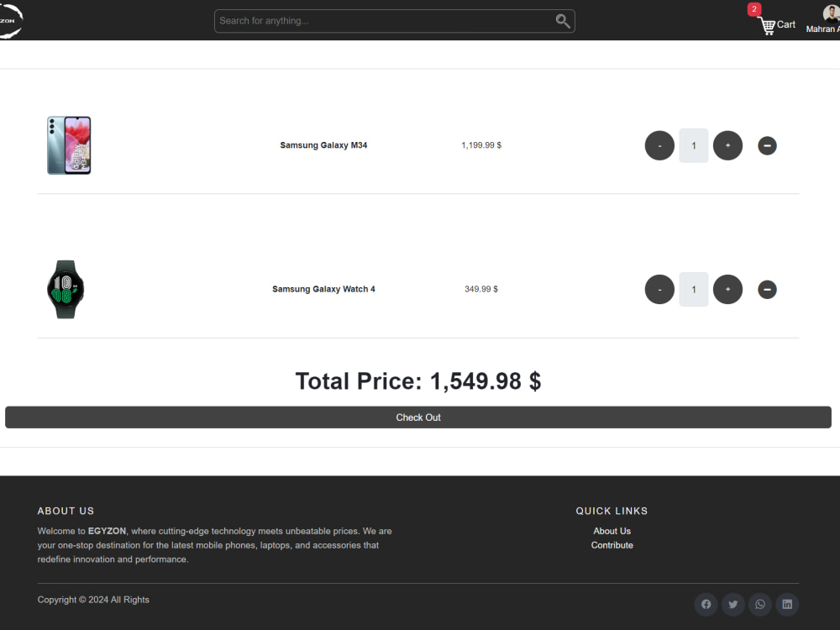840x630 pixels.
Task: Open the Facebook footer icon
Action: [706, 604]
